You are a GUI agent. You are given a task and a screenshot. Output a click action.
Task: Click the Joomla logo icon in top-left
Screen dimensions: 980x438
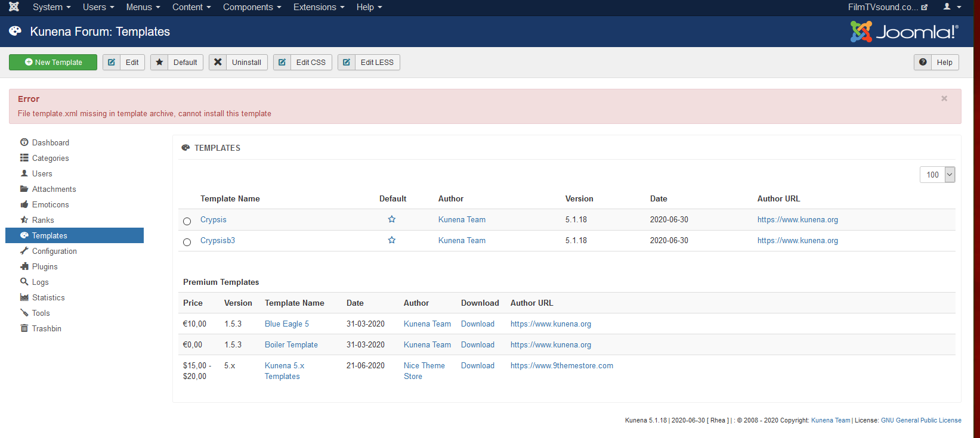coord(14,7)
